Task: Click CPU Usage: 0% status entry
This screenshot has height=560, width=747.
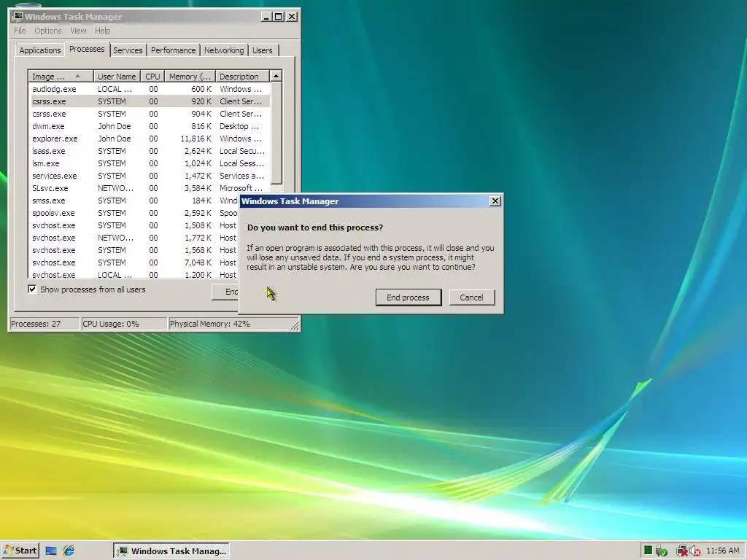Action: pos(124,324)
